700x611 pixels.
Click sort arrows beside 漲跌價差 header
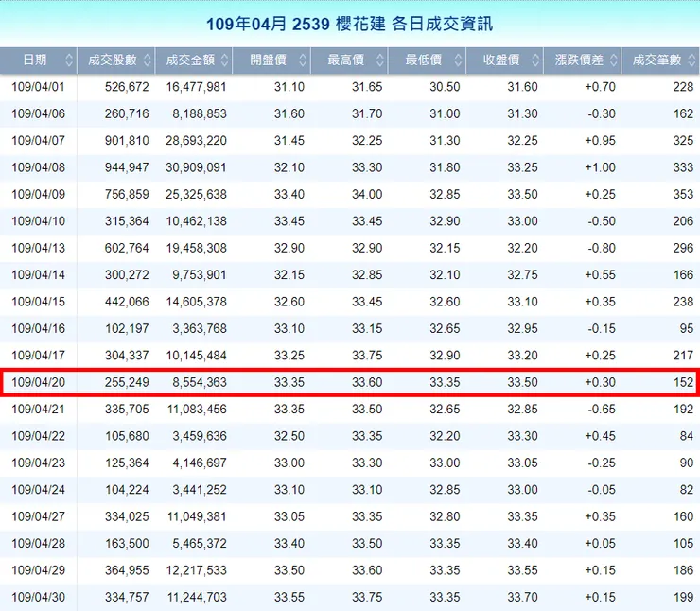coord(613,61)
